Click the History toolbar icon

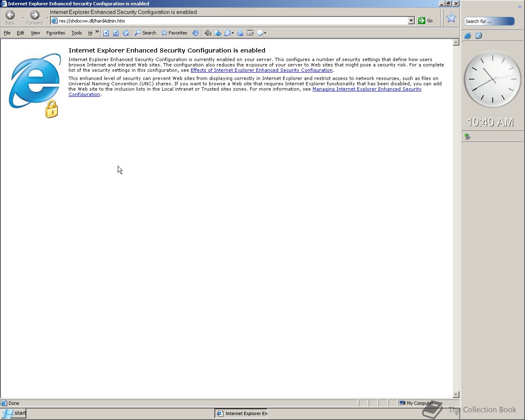pyautogui.click(x=195, y=33)
